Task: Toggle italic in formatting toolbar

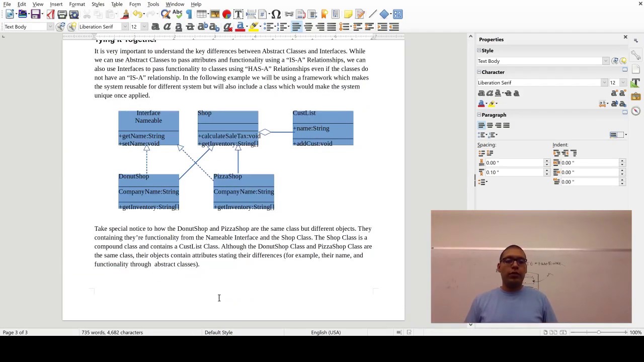Action: click(x=167, y=27)
